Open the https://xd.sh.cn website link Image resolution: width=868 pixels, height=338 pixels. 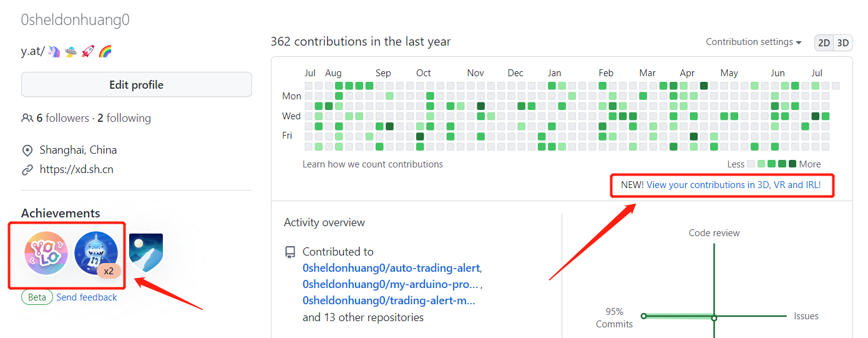click(76, 169)
